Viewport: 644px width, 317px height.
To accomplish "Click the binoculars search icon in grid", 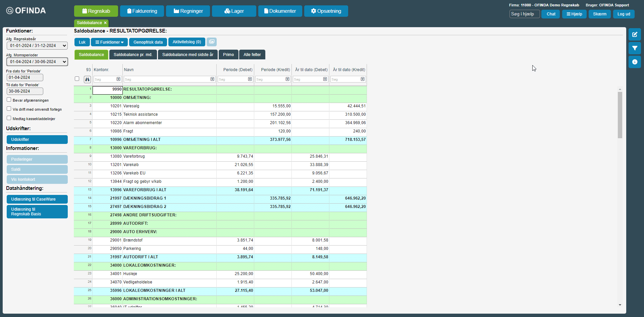I will [87, 80].
